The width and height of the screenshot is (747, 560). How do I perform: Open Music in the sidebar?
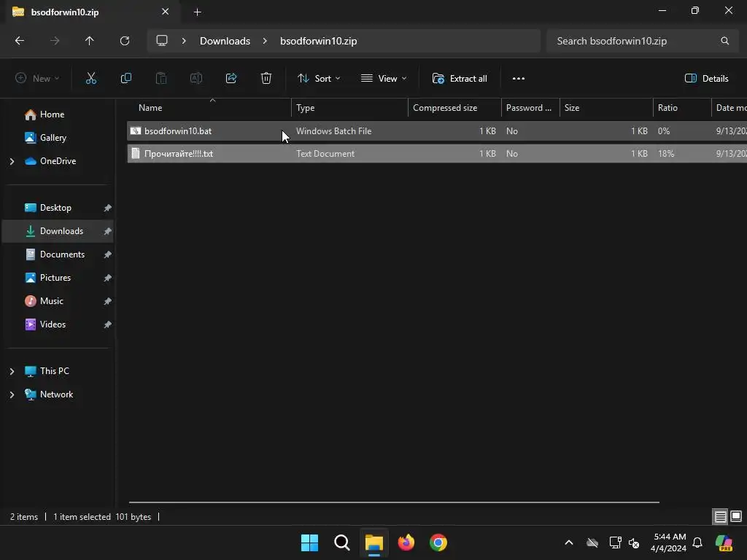(52, 301)
